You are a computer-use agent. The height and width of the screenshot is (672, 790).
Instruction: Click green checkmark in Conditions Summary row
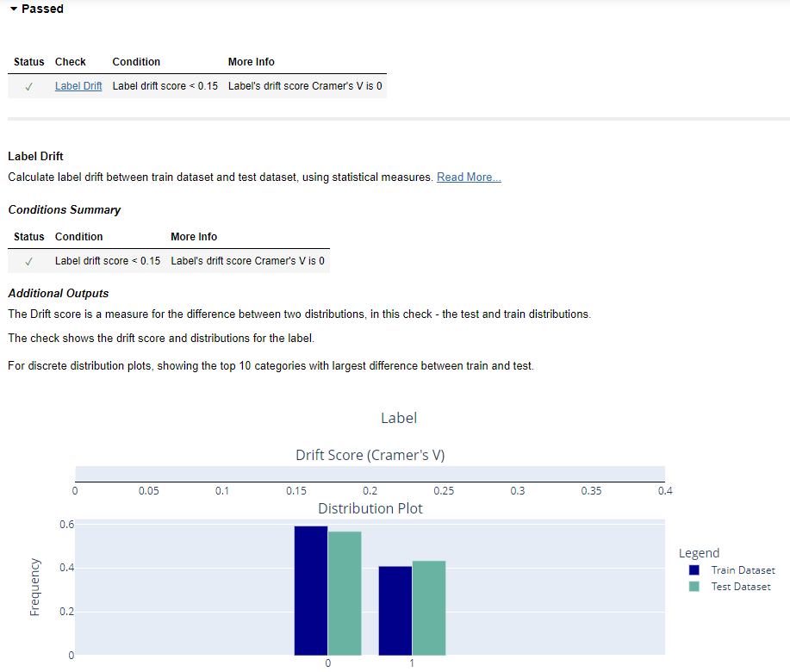point(28,261)
